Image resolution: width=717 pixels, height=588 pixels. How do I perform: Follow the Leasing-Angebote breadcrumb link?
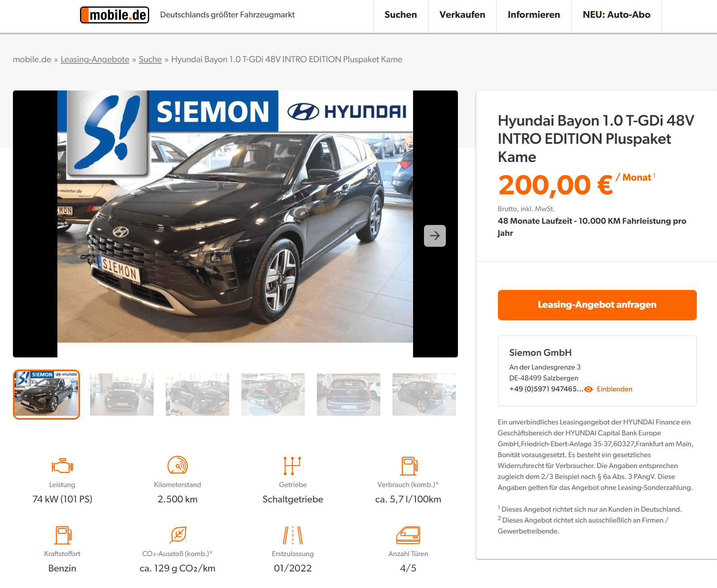[95, 59]
